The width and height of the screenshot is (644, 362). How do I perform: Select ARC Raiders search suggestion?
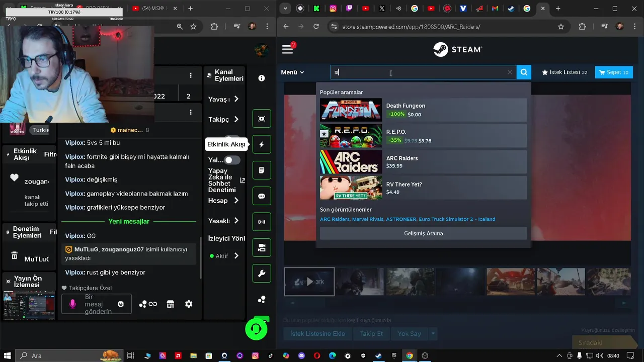click(x=423, y=162)
